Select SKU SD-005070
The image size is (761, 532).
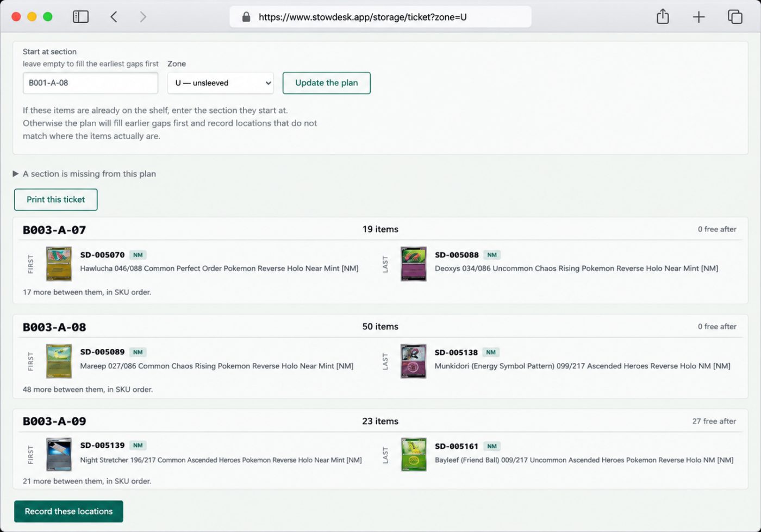click(102, 255)
